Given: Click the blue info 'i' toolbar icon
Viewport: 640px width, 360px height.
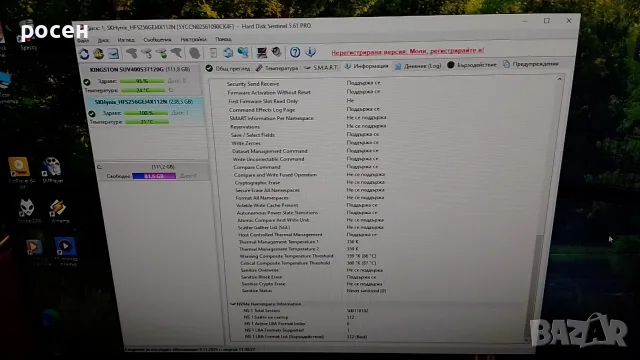Looking at the screenshot, I should [x=311, y=51].
